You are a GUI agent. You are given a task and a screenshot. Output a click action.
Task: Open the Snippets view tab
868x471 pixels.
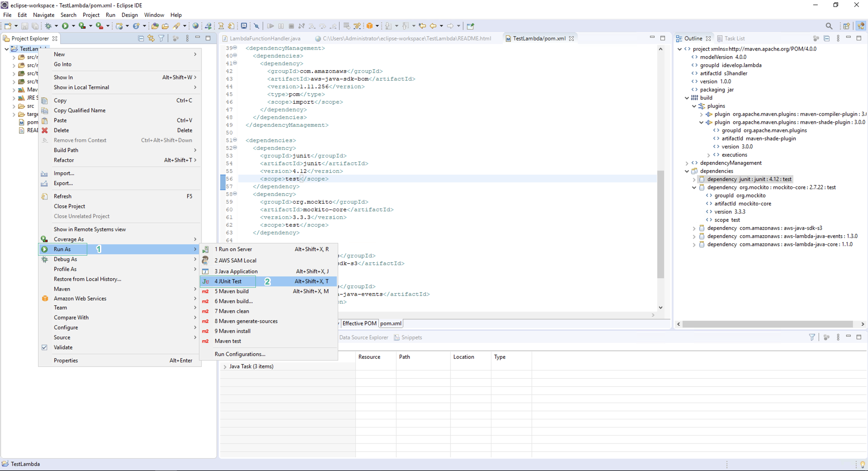click(408, 338)
